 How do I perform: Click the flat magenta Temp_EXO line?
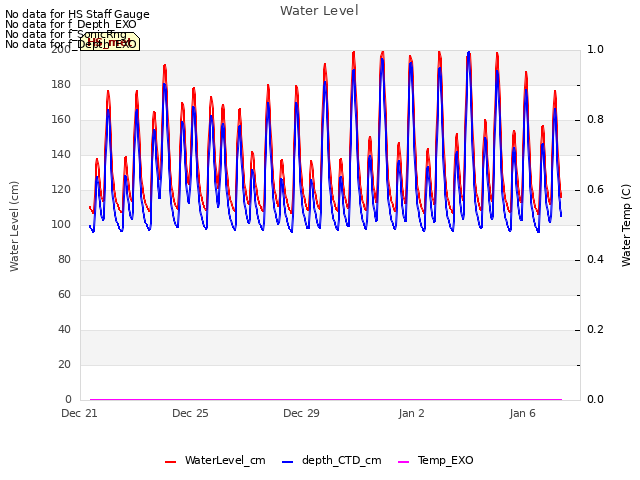pos(326,399)
